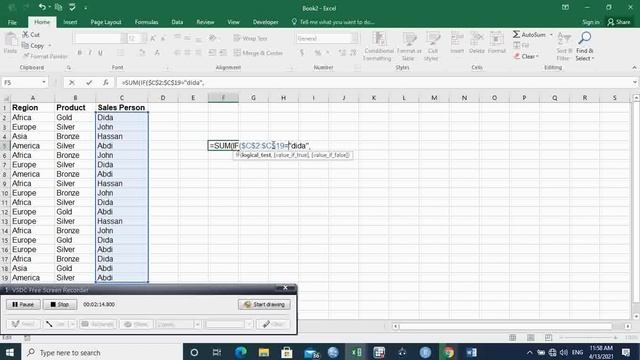640x360 pixels.
Task: Click the formula bar Cancel X icon
Action: pos(72,82)
